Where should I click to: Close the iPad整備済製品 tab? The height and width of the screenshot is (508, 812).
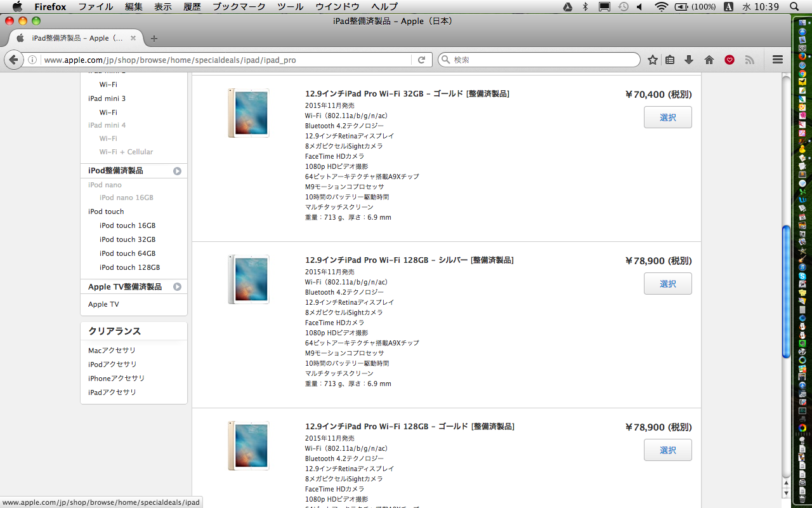(133, 38)
